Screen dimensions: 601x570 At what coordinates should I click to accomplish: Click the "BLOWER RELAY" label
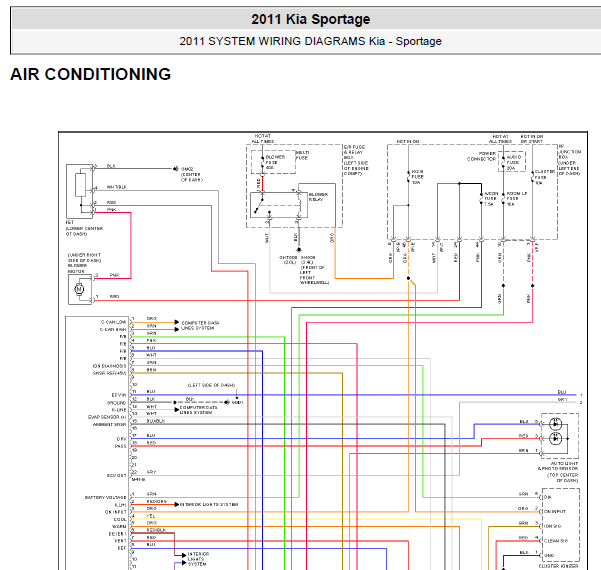pos(318,197)
